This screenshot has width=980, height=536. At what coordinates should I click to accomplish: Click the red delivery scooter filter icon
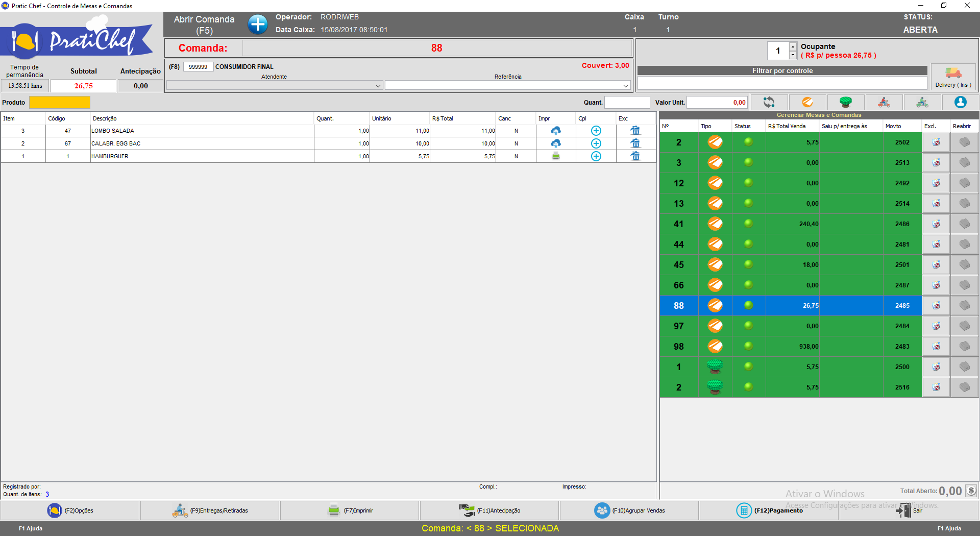coord(884,102)
